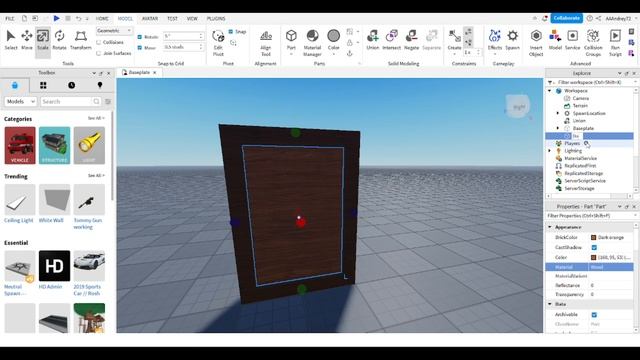Activate the Rotate tool
The height and width of the screenshot is (360, 640).
coord(59,40)
